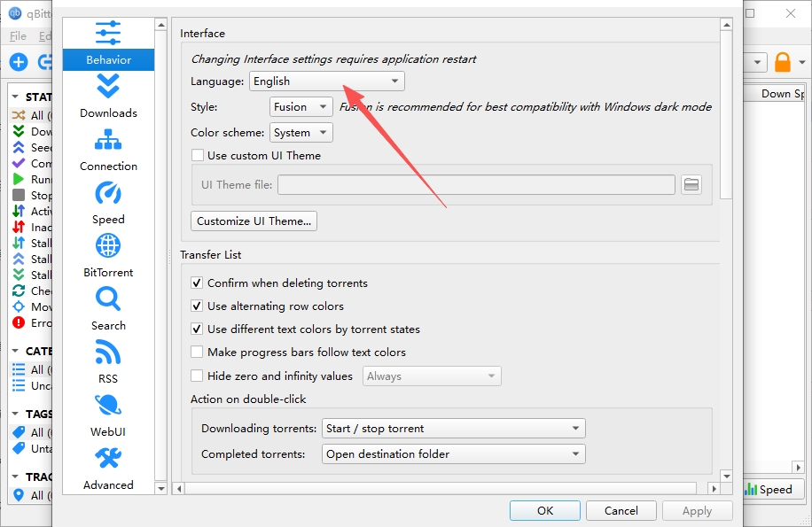Select the Checking status filter refresh icon
The image size is (812, 527).
(x=19, y=291)
